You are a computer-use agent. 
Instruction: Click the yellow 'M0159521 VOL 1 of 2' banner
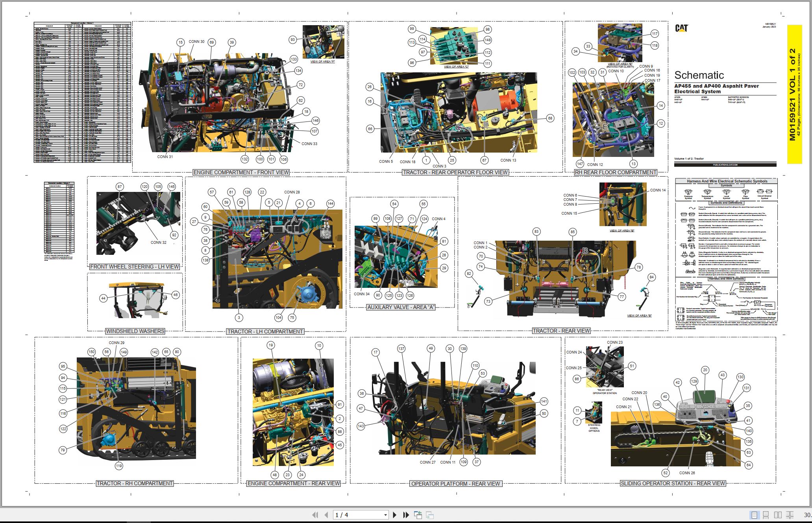point(794,94)
